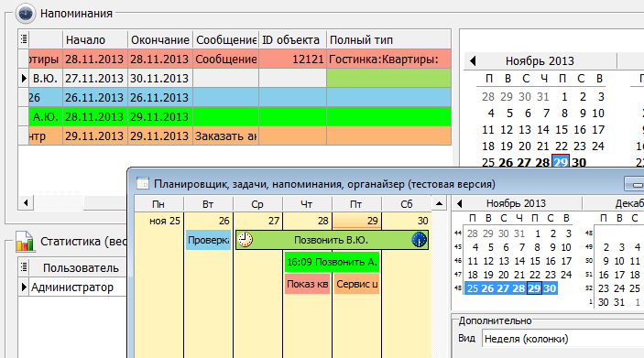The width and height of the screenshot is (644, 358).
Task: Click the planner window title calendar icon
Action: [143, 183]
